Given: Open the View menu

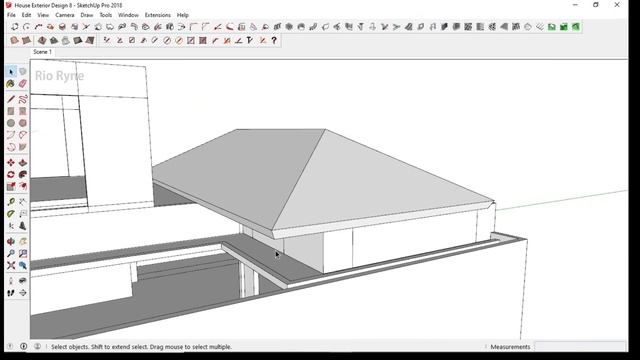Looking at the screenshot, I should [43, 15].
